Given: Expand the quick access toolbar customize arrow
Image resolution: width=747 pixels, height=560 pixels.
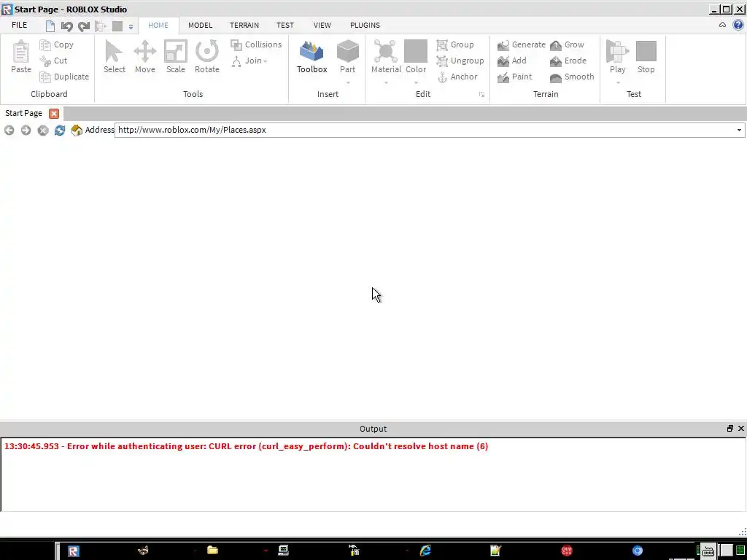Looking at the screenshot, I should tap(131, 27).
